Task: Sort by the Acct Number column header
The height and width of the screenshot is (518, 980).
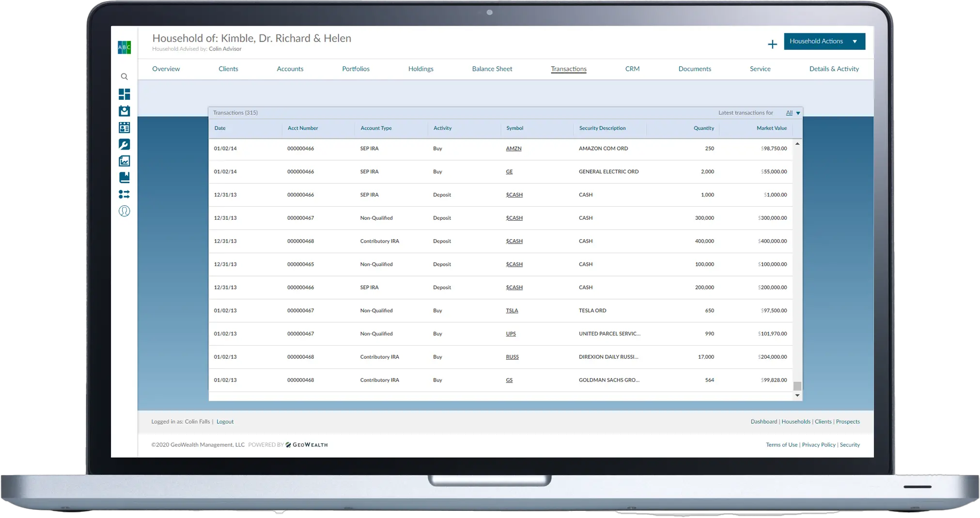Action: (x=303, y=128)
